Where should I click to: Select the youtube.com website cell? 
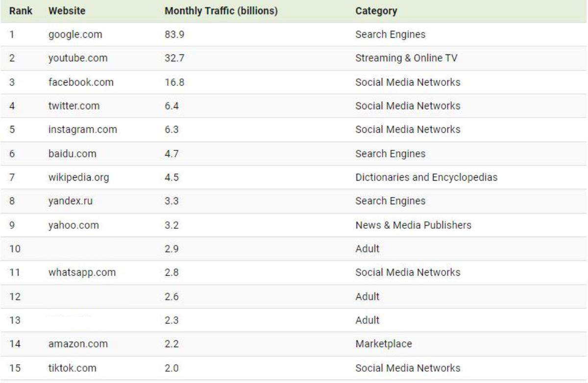[77, 58]
